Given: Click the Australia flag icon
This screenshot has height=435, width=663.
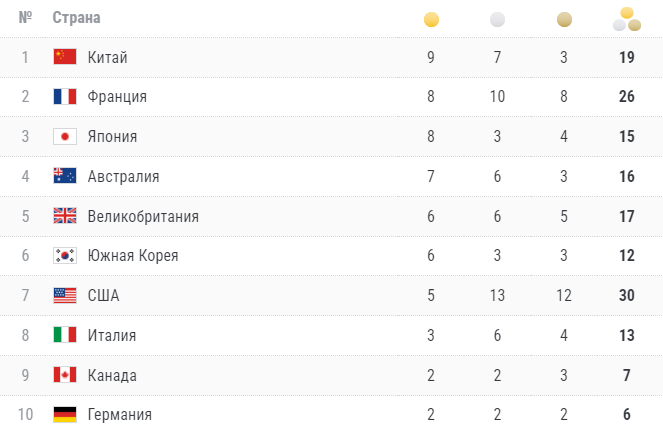Looking at the screenshot, I should 65,176.
